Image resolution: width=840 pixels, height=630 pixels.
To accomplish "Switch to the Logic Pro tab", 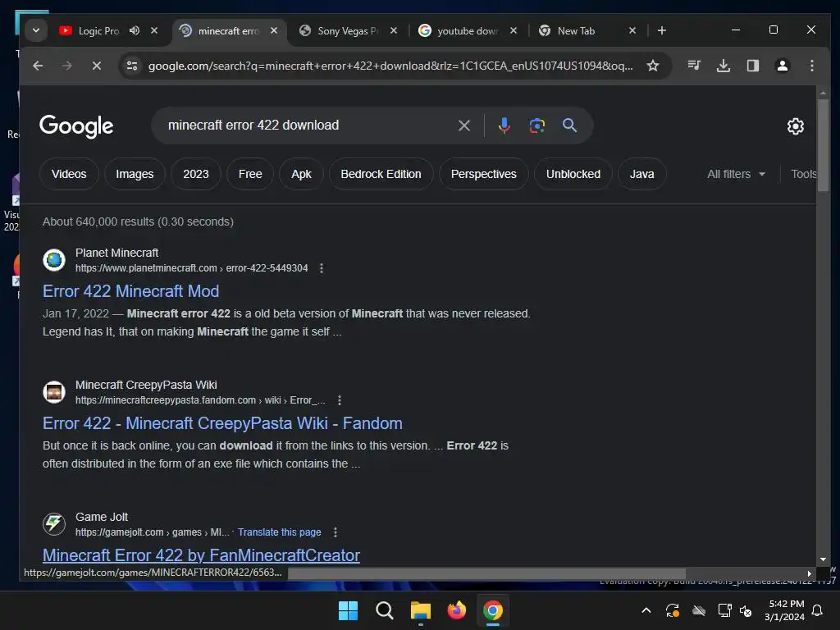I will coord(98,30).
